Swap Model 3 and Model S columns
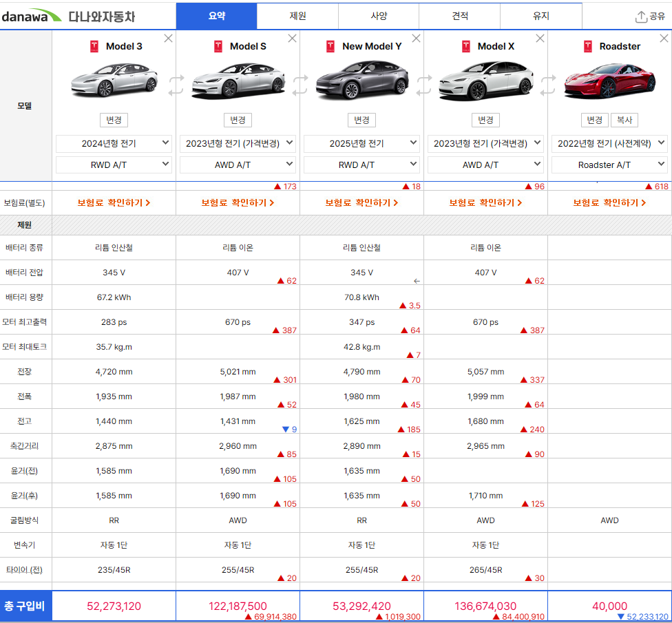This screenshot has height=623, width=672. point(176,85)
